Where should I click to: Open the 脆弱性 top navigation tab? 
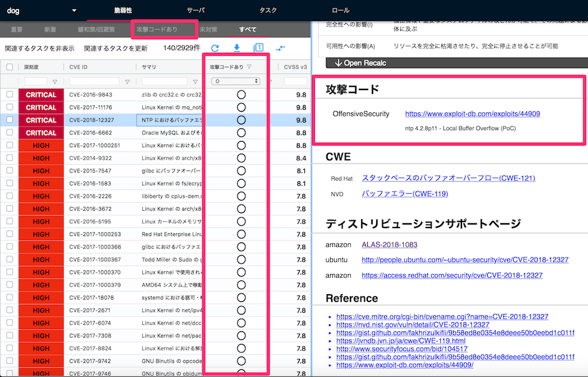(x=123, y=10)
